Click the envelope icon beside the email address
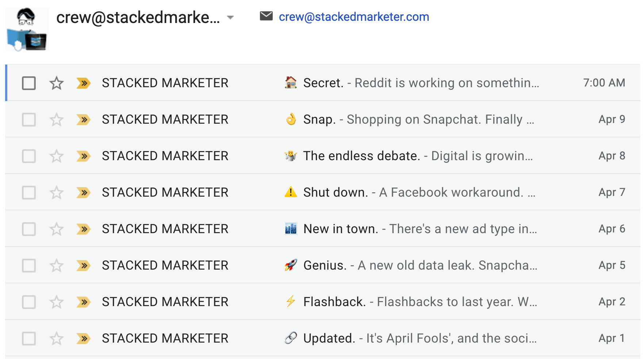 click(266, 16)
